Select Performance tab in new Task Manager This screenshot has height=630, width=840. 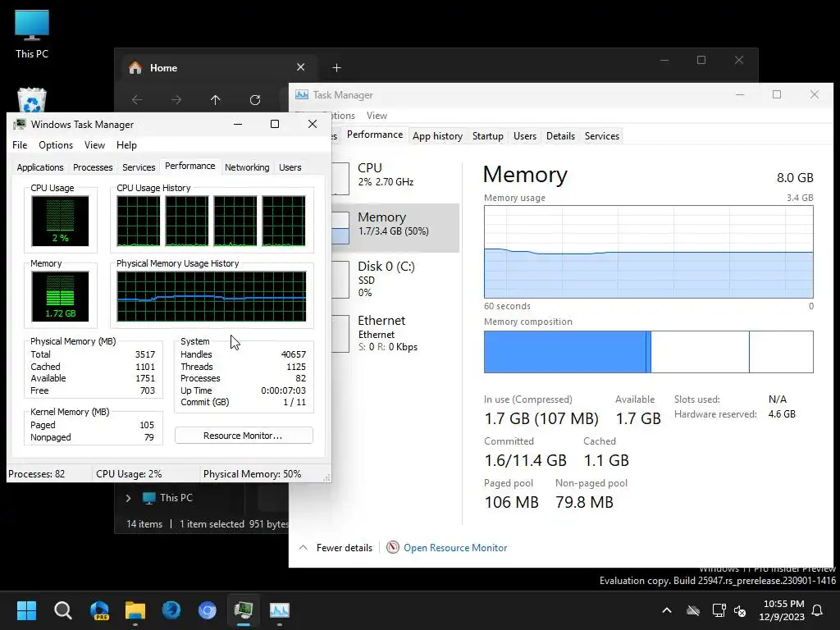click(374, 135)
